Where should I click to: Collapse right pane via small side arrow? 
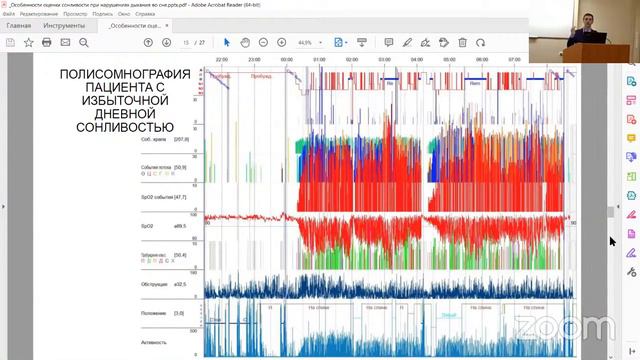[x=618, y=207]
